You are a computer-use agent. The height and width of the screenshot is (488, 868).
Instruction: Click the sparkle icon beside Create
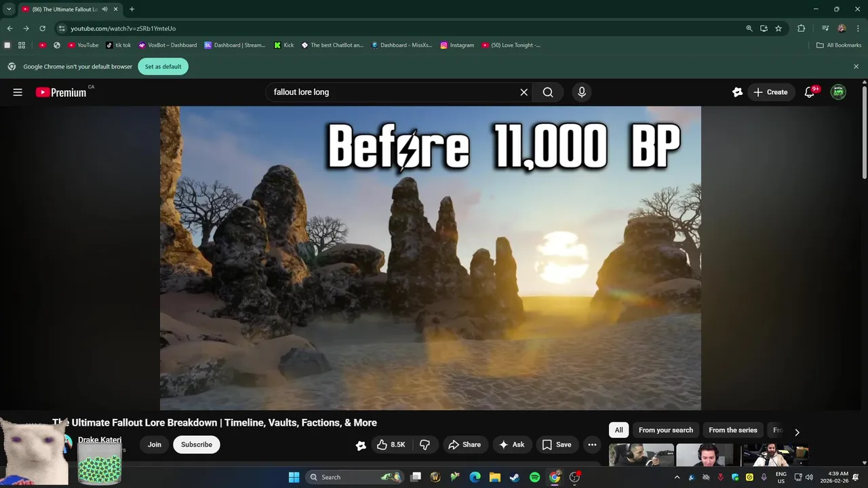point(737,92)
